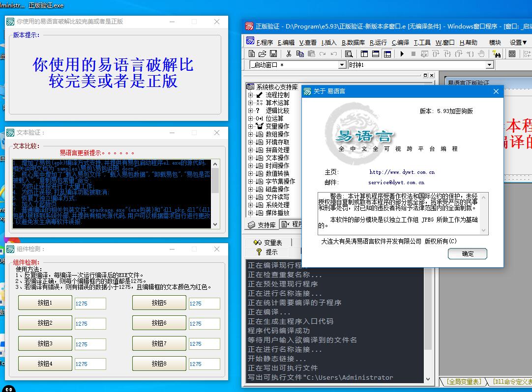Open the F.程序 menu
Image resolution: width=532 pixels, height=392 pixels.
coord(265,42)
